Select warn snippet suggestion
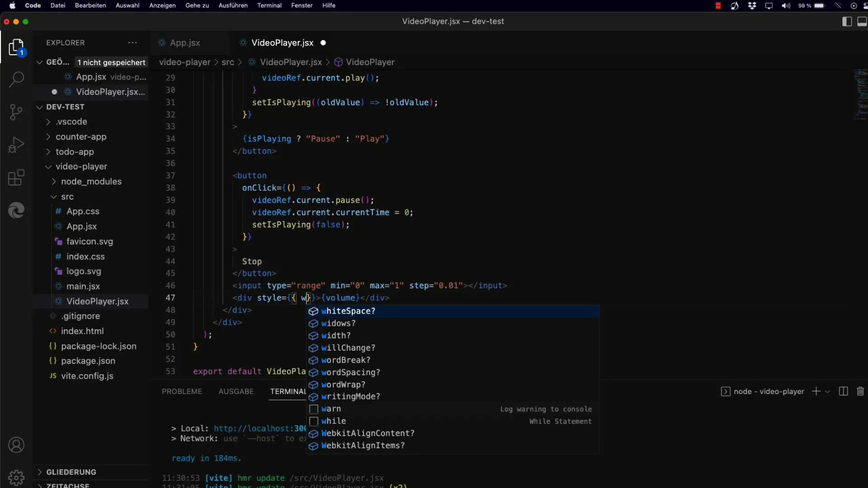The image size is (868, 488). (x=453, y=408)
